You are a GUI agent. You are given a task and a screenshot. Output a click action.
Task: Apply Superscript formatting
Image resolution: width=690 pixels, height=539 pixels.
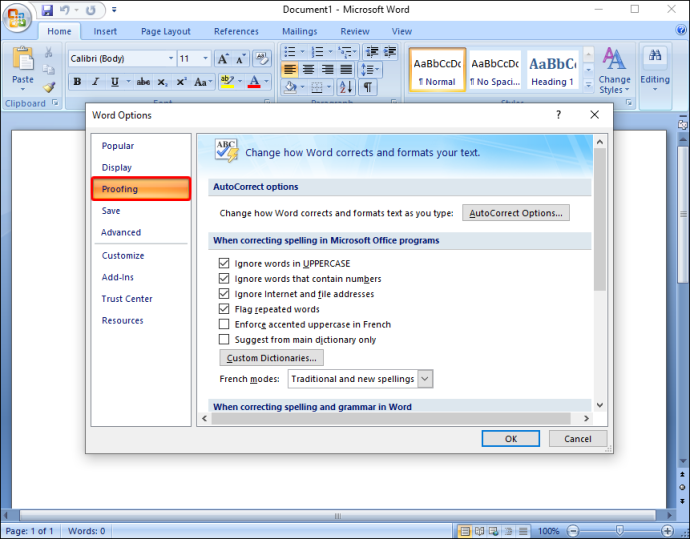181,82
